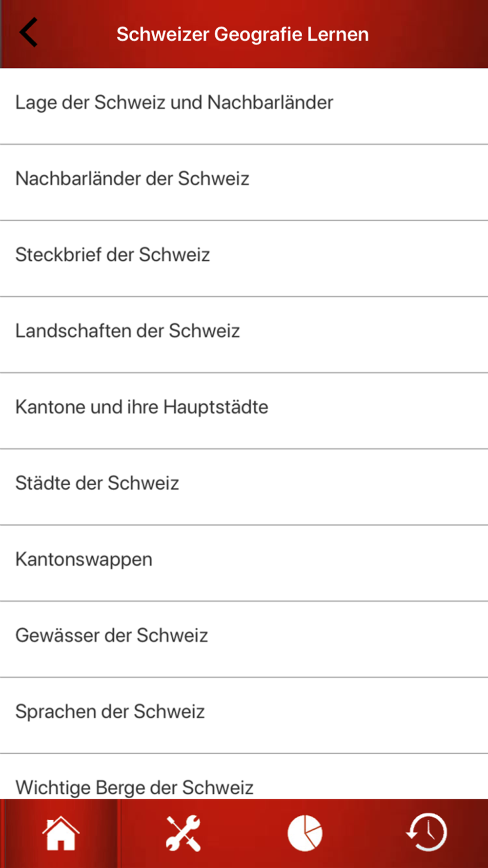Viewport: 488px width, 868px height.
Task: Select Kantone und ihre Hauptstädte
Action: click(244, 411)
